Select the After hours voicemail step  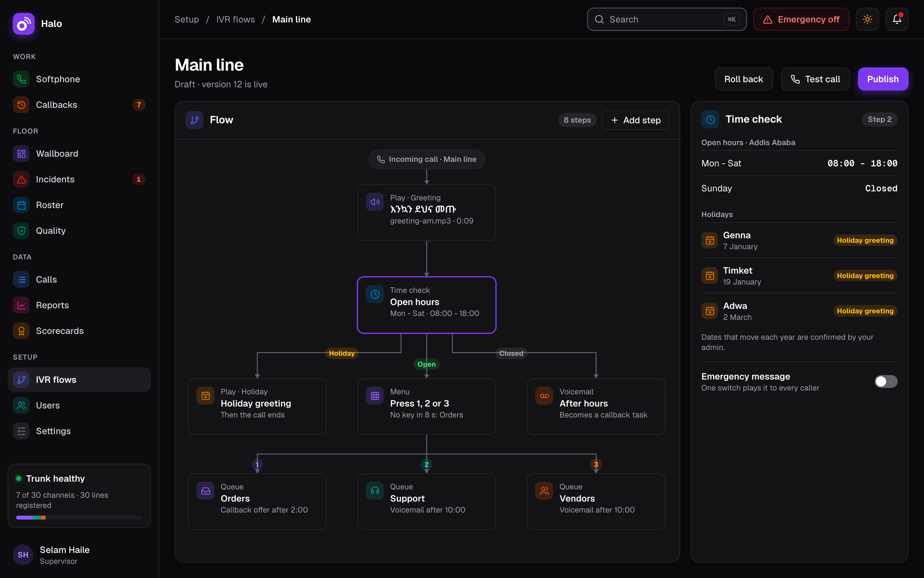[596, 406]
